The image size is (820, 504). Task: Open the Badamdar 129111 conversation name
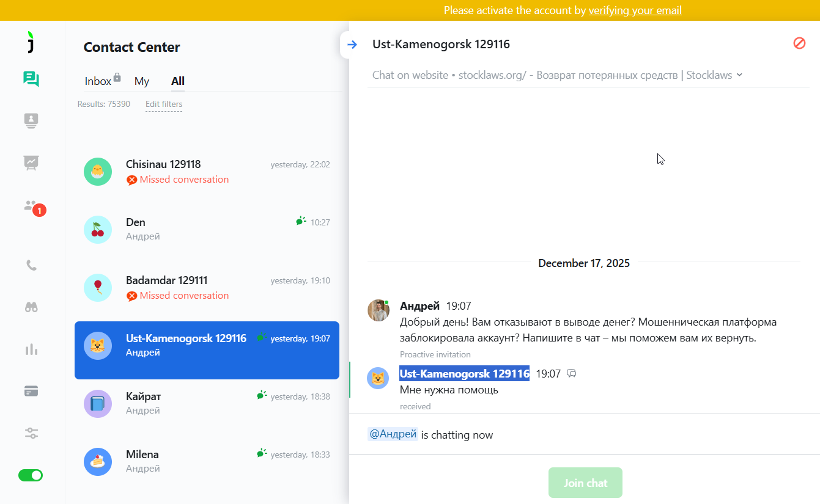coord(167,280)
